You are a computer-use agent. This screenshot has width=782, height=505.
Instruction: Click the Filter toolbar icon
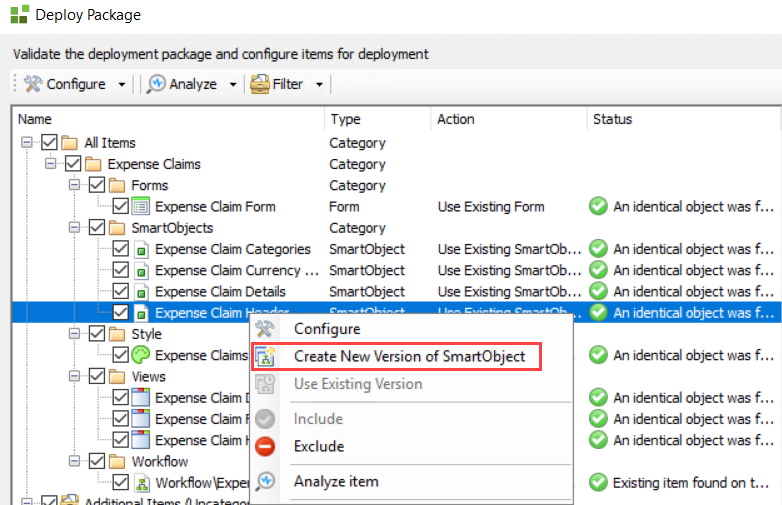[x=260, y=84]
